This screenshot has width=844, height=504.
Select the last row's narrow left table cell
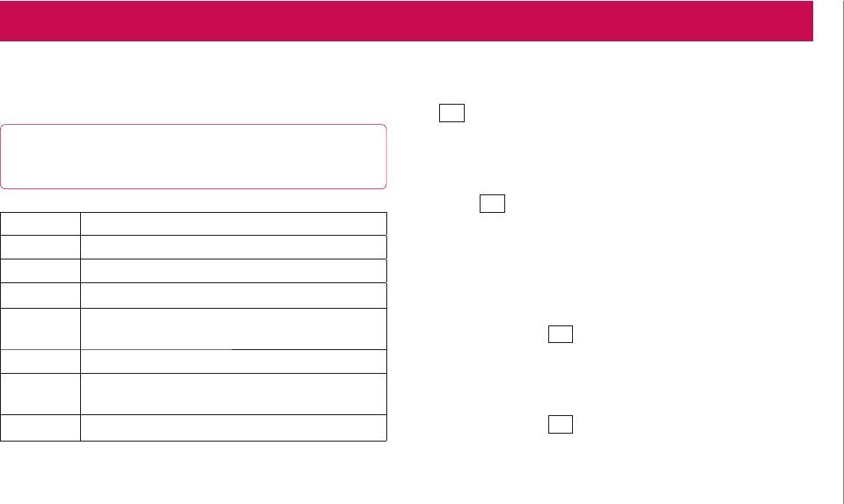click(x=40, y=427)
